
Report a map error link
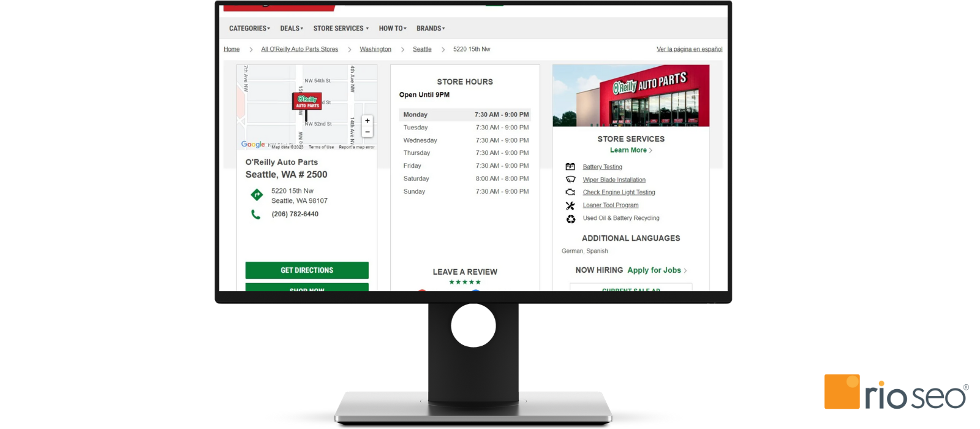tap(356, 147)
